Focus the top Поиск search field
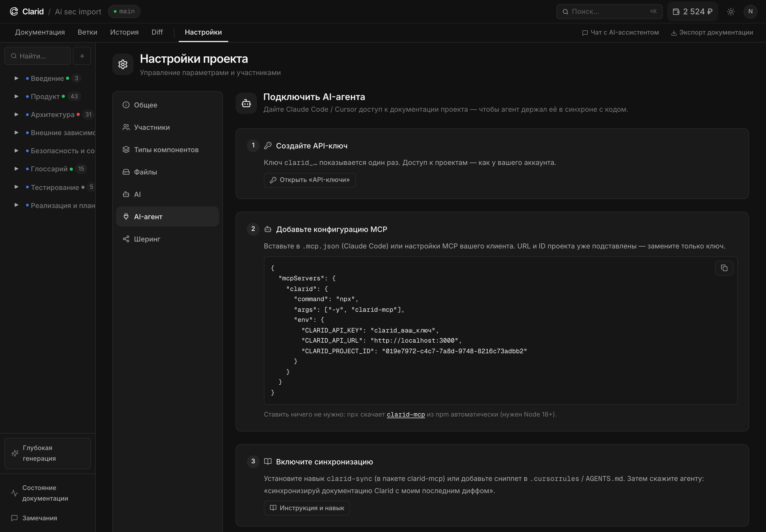Viewport: 766px width, 532px height. coord(609,12)
